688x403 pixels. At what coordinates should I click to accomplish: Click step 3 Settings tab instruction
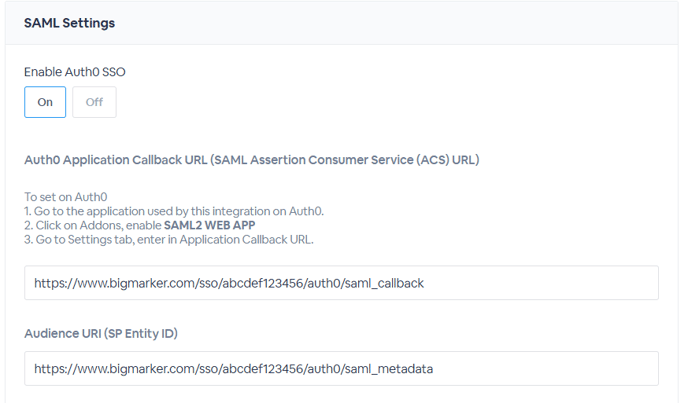click(x=169, y=240)
